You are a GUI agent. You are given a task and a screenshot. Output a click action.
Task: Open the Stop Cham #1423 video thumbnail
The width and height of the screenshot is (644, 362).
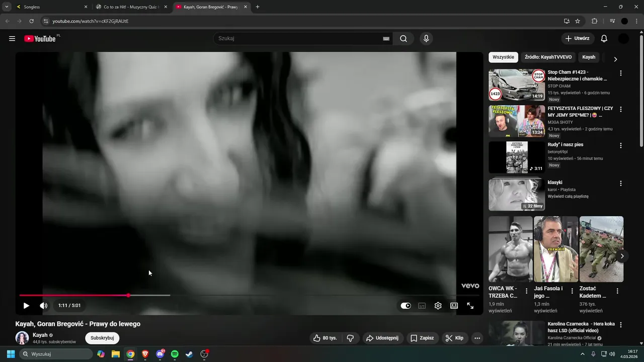[517, 85]
